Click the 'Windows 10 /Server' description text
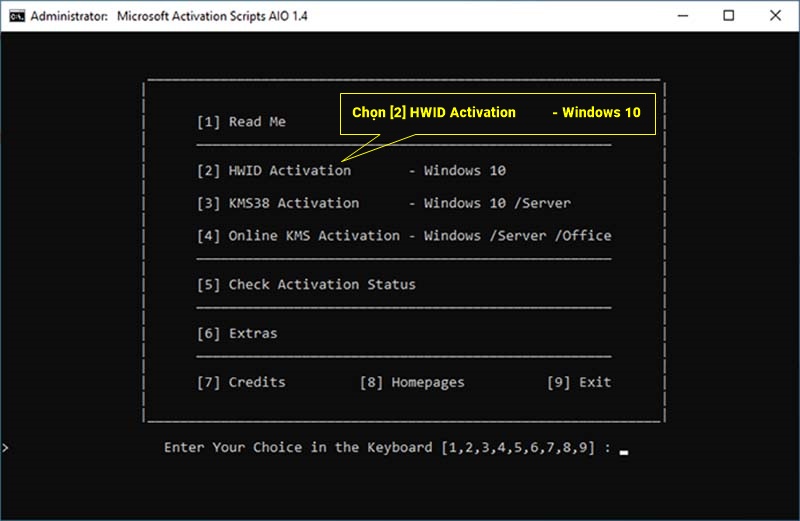Viewport: 800px width, 521px height. click(x=497, y=203)
